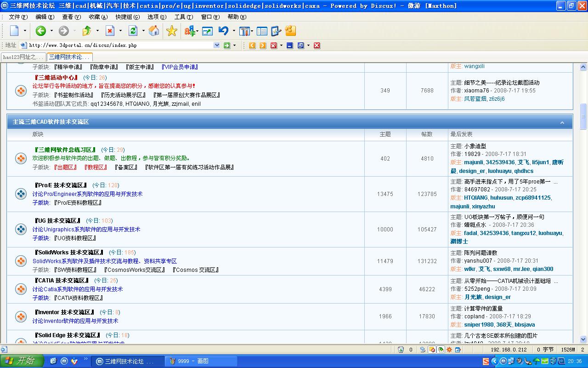Click the Up folder toolbar icon
The image size is (588, 368).
click(x=87, y=31)
